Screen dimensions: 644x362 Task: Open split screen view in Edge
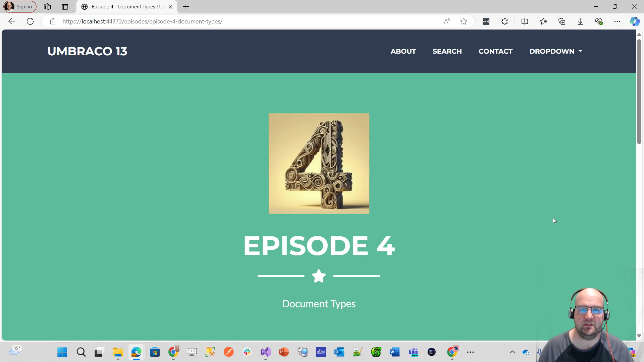[x=525, y=21]
